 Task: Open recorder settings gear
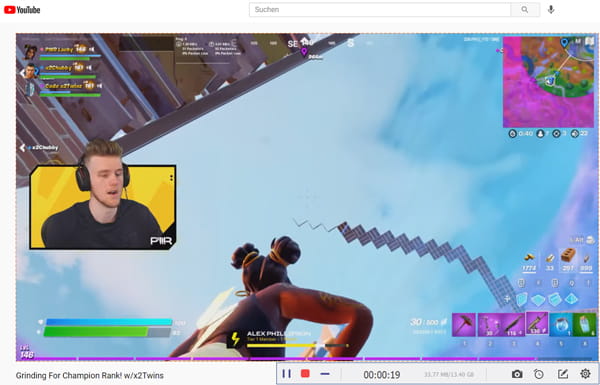(585, 374)
